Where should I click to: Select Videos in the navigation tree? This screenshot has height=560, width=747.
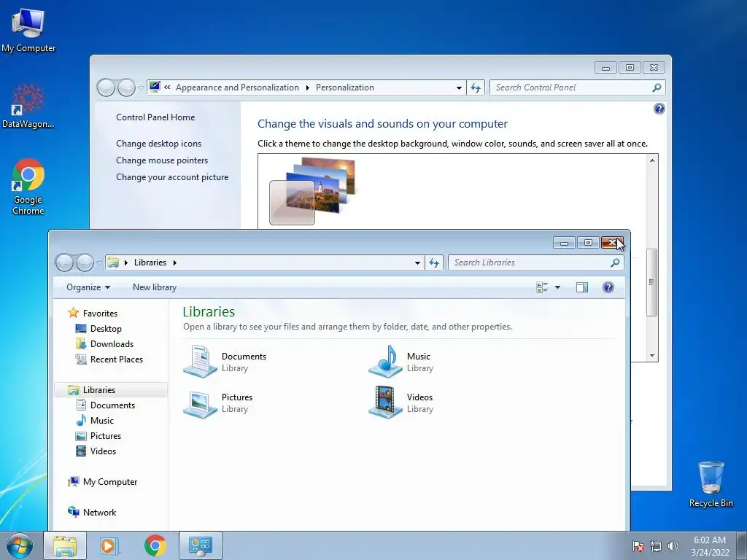pos(96,451)
